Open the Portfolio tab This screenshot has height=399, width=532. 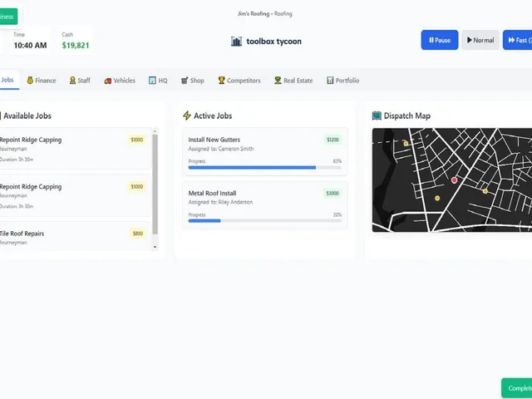[342, 81]
